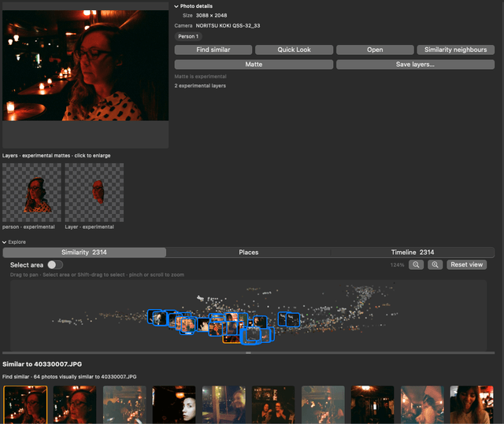
Task: Switch to the Places tab
Action: (x=249, y=253)
